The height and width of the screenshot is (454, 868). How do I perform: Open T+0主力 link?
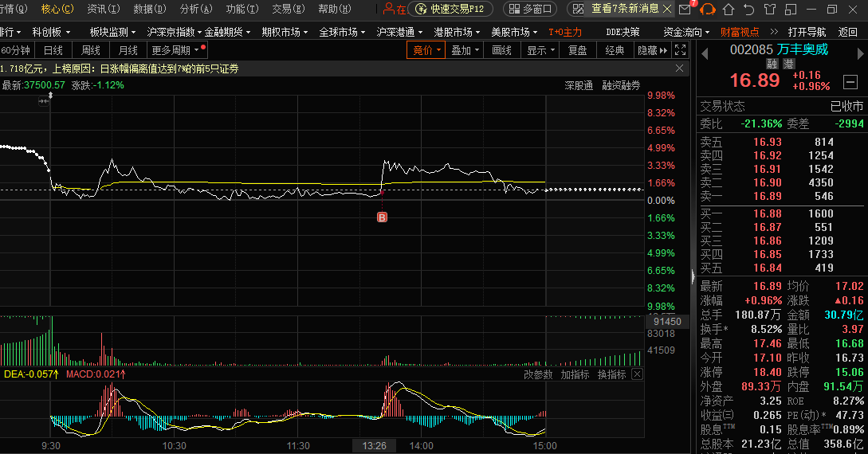coord(565,32)
